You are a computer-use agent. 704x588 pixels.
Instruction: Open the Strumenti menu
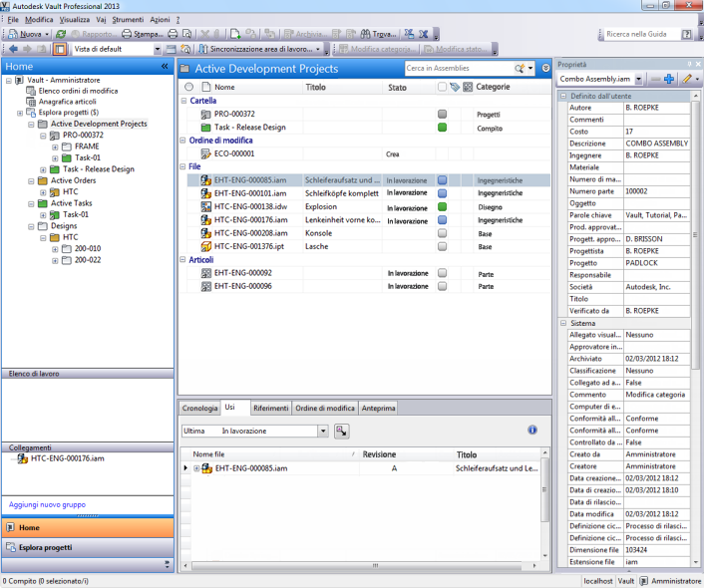point(128,20)
